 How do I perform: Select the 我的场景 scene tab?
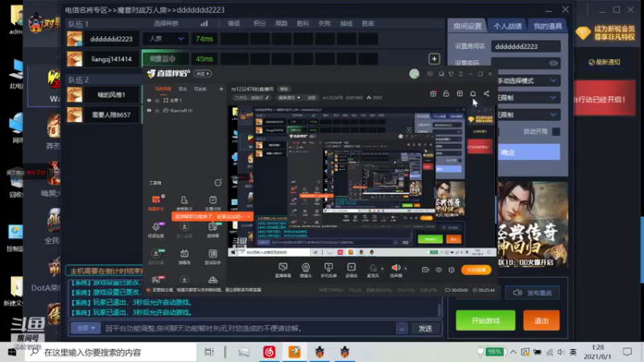pyautogui.click(x=163, y=88)
